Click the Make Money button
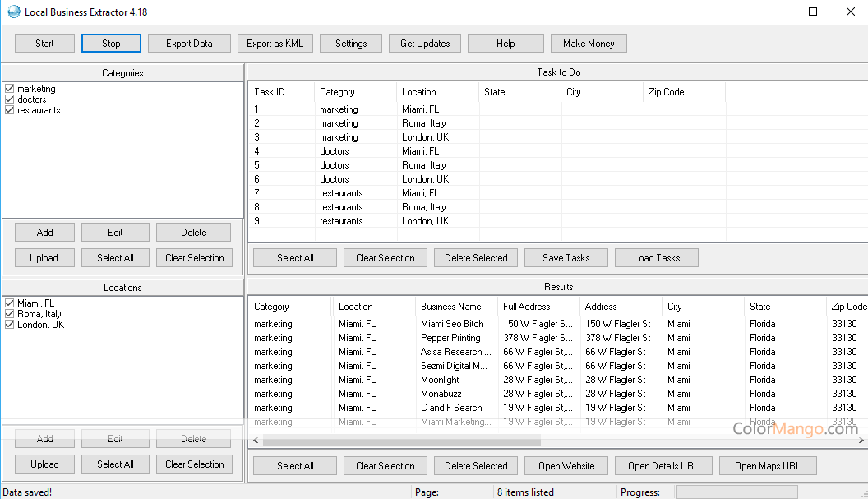 click(589, 44)
